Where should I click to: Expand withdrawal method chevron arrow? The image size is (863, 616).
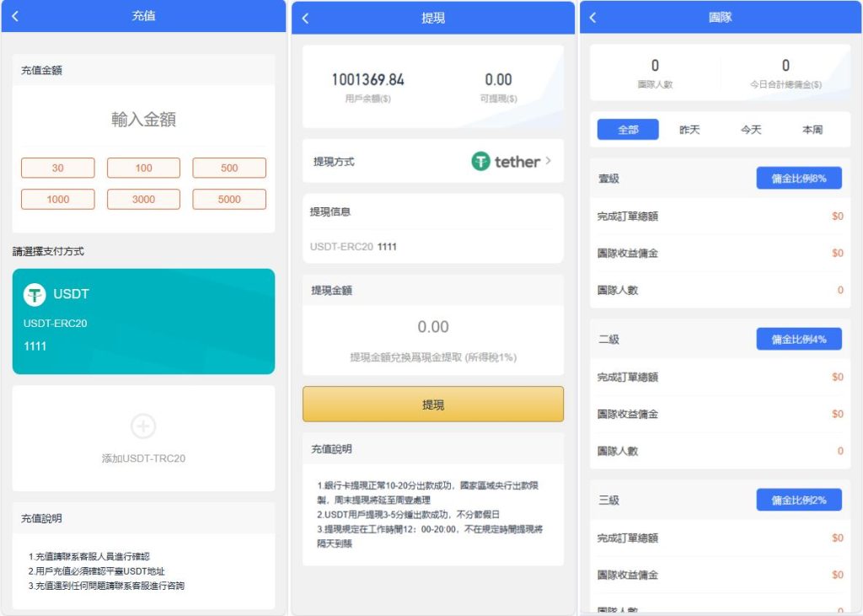tap(549, 161)
